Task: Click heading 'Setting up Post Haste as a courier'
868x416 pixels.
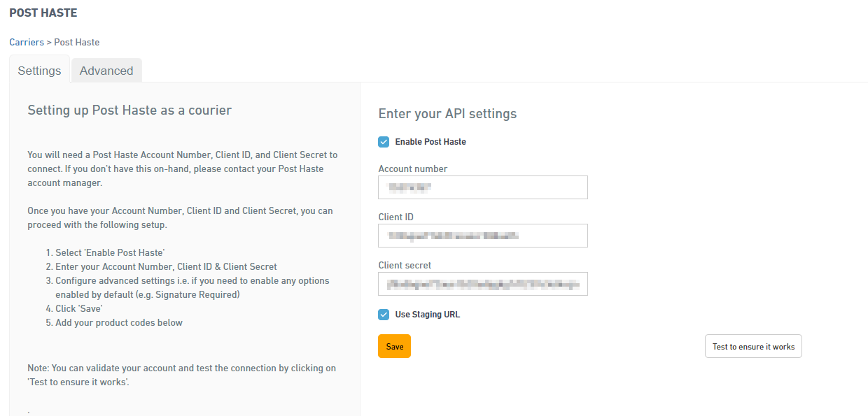Action: [x=129, y=110]
